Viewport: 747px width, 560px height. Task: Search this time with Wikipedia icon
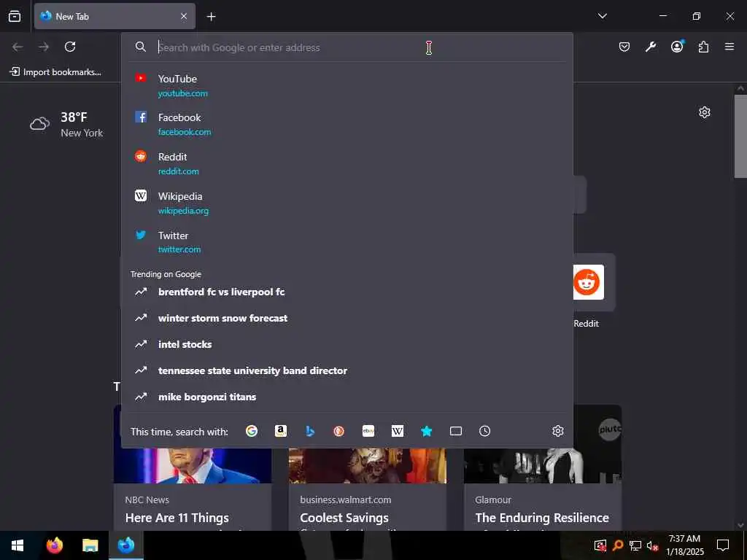pos(398,431)
